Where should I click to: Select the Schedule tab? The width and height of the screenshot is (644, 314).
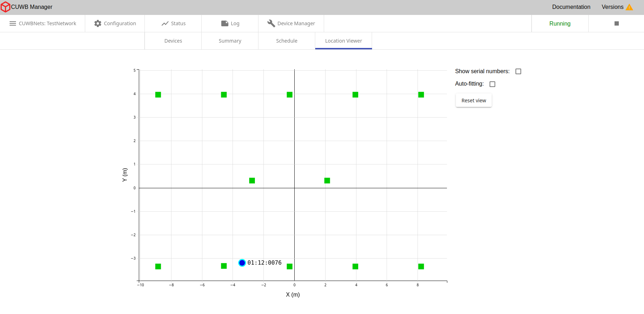[x=287, y=41]
